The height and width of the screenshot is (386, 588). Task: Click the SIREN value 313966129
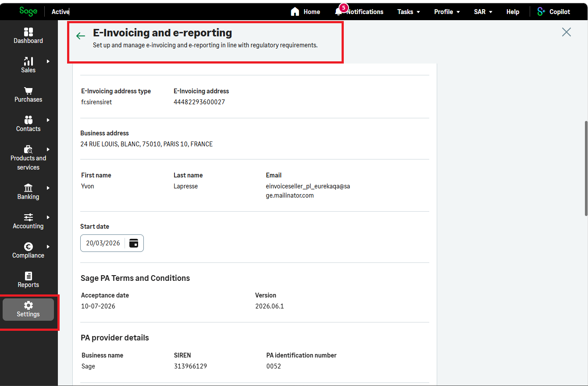click(x=190, y=366)
